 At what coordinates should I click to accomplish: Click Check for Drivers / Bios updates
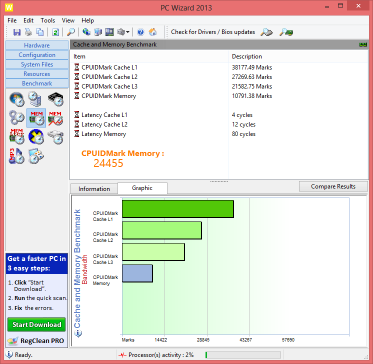tap(213, 32)
